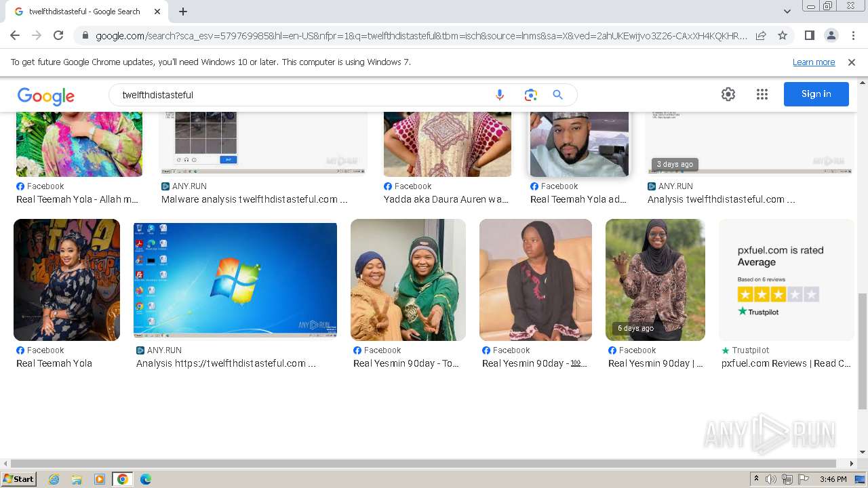Open Real Teemah Yola - Allah m... link
This screenshot has width=868, height=488.
77,199
